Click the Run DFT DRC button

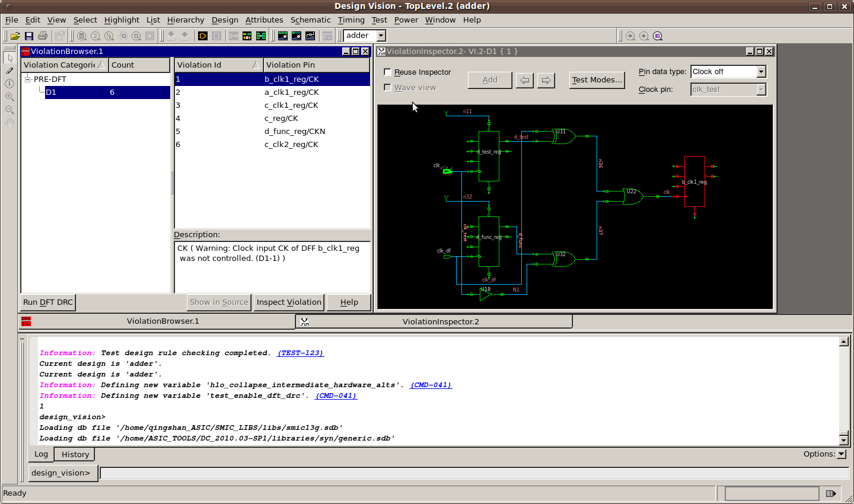coord(48,302)
